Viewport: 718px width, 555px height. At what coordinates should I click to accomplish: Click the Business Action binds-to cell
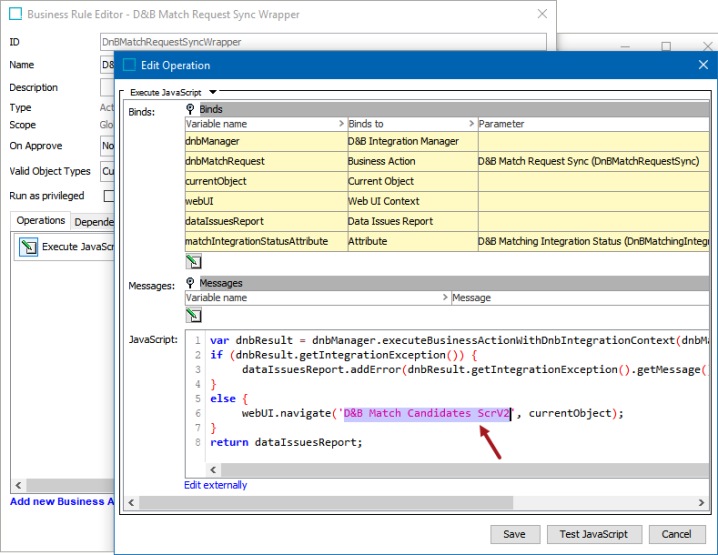pos(413,162)
